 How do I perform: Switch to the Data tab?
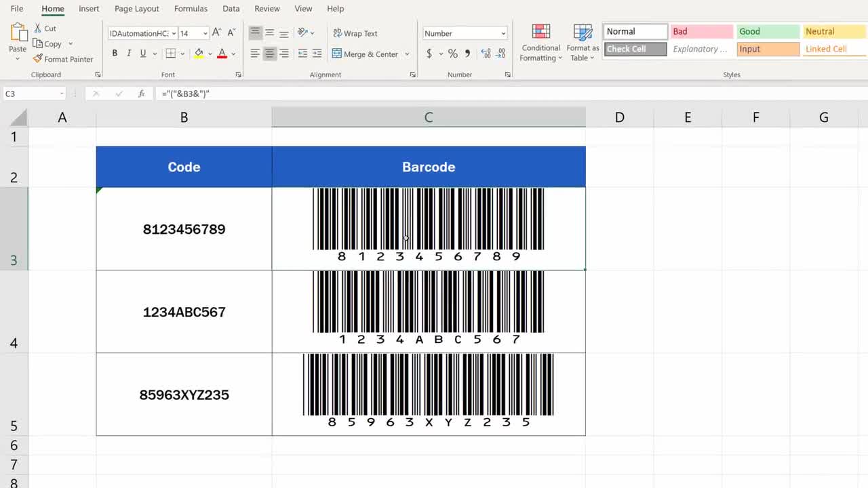[x=231, y=9]
